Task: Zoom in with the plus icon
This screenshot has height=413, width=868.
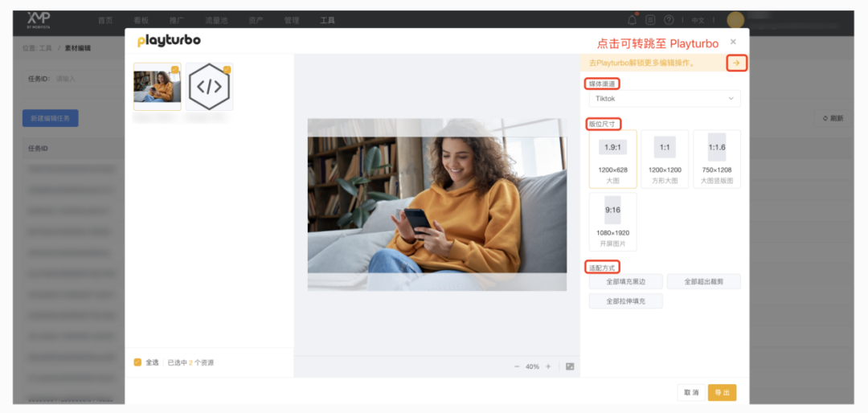Action: [548, 366]
